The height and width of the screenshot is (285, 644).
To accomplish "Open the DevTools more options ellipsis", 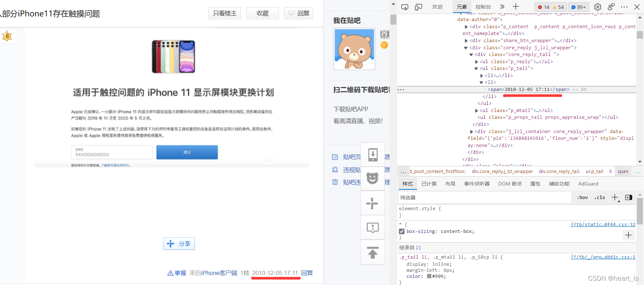I will (x=624, y=7).
